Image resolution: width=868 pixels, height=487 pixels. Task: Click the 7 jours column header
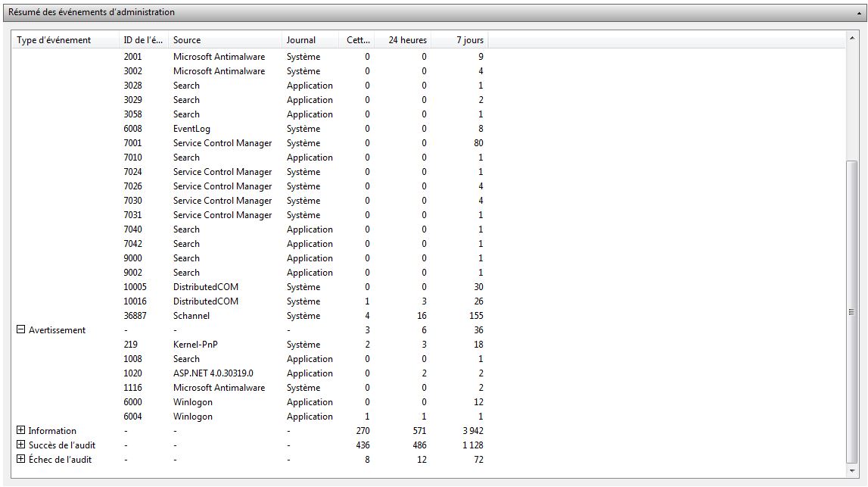469,40
